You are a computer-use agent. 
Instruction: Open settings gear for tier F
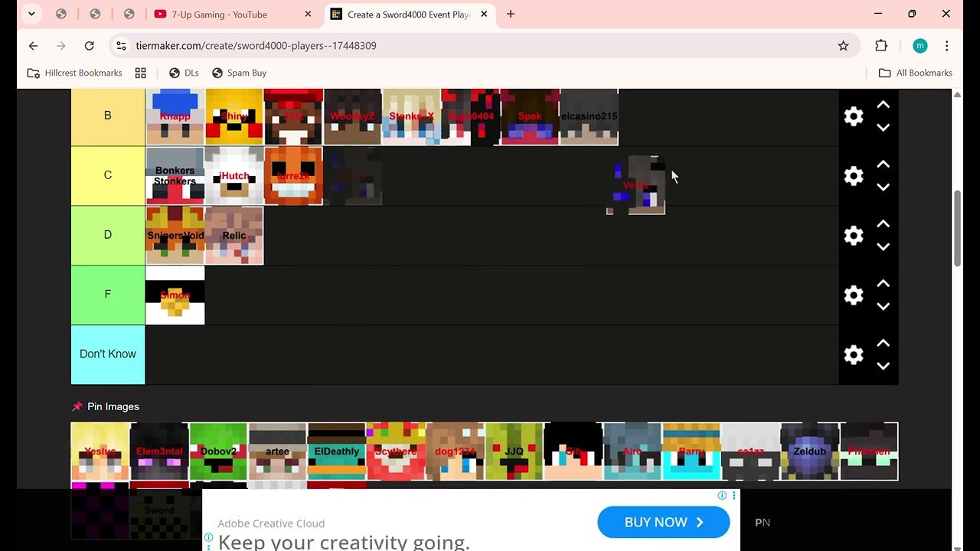click(854, 295)
